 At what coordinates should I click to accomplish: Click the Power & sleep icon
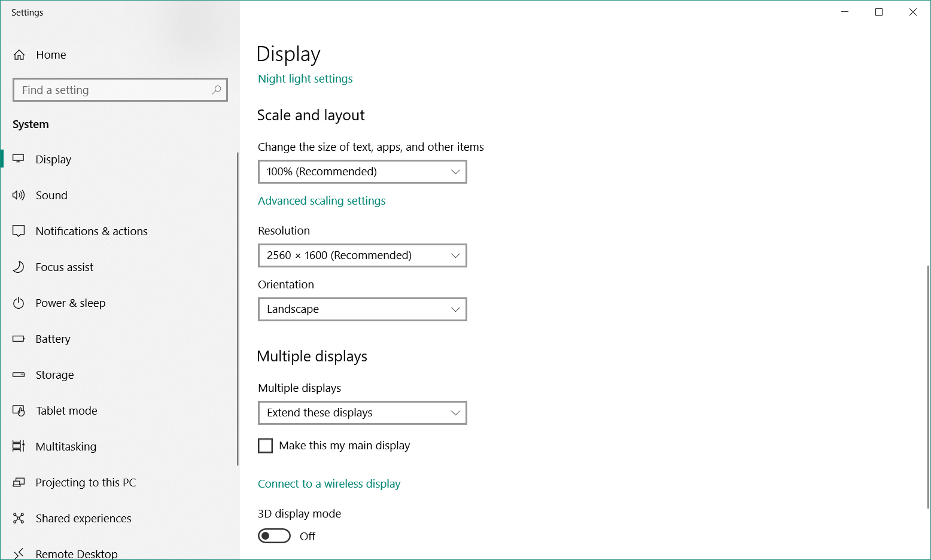(19, 303)
